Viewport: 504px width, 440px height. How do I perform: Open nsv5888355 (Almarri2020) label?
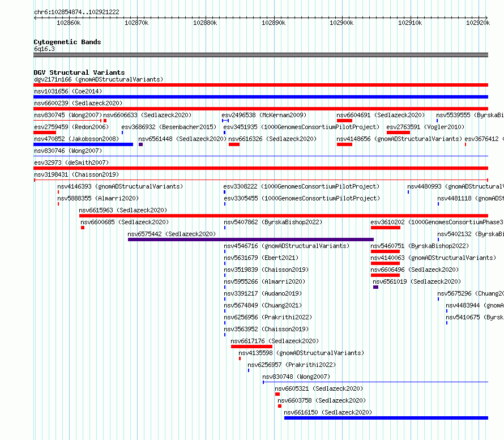click(x=98, y=198)
